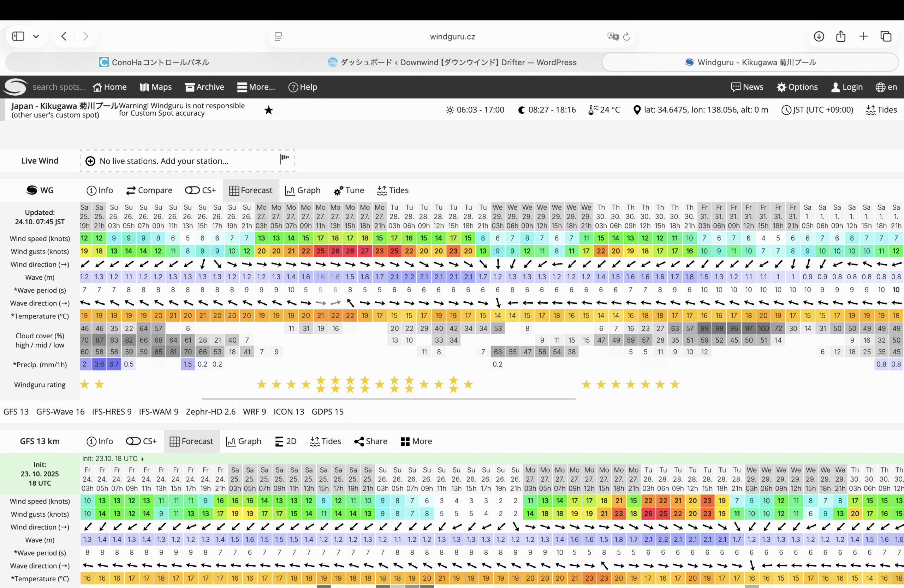Open the Tides icon in spot header

tap(881, 110)
